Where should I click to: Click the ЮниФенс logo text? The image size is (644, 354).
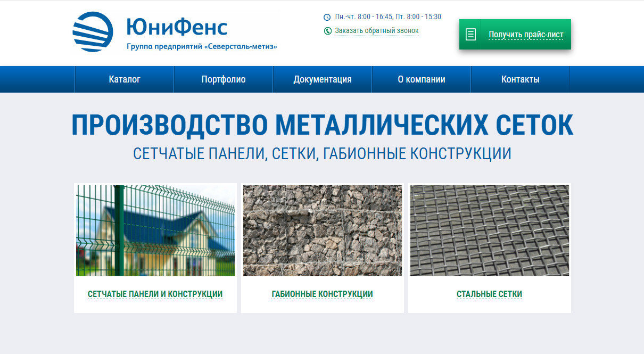pos(177,27)
